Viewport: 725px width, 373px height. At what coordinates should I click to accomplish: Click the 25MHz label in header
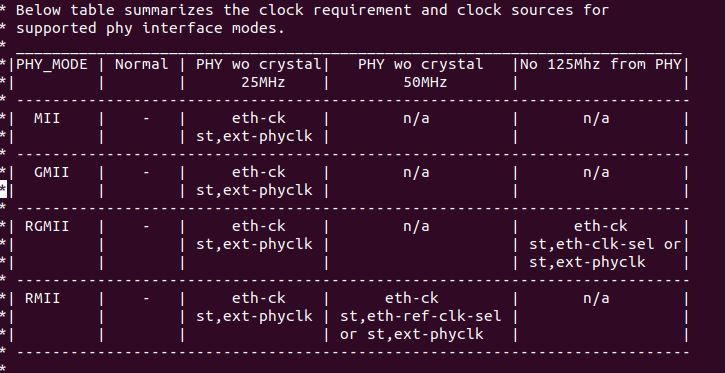tap(258, 82)
